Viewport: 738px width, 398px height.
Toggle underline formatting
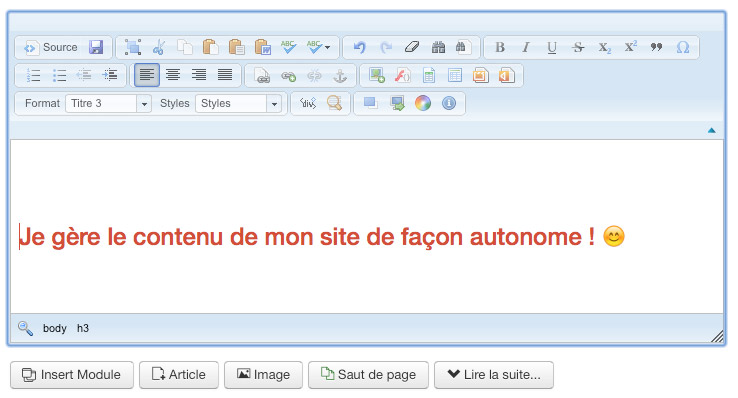(x=552, y=47)
